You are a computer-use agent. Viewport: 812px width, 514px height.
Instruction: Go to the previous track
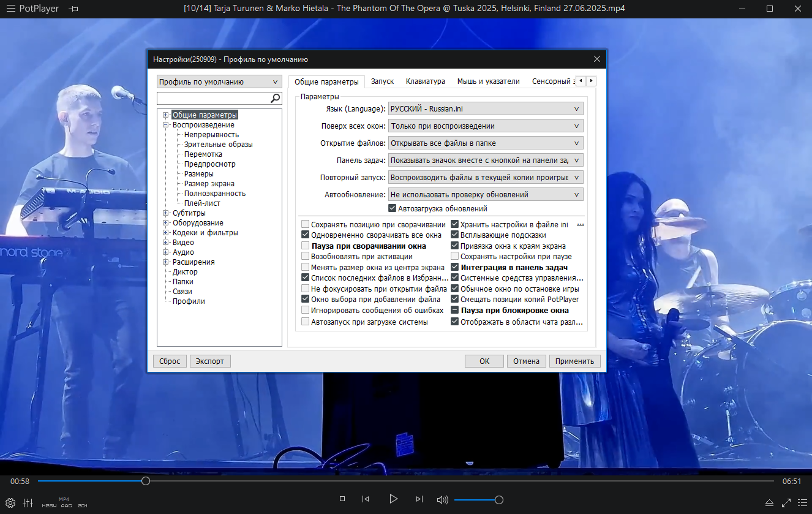coord(366,499)
